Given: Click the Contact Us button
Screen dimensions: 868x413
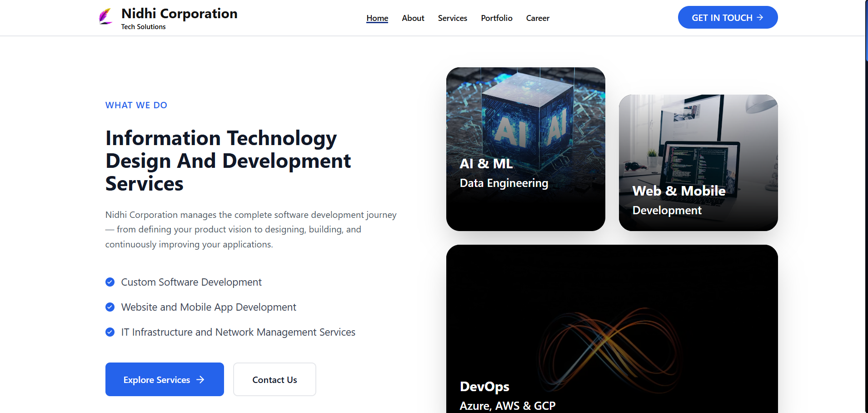Looking at the screenshot, I should pos(274,379).
